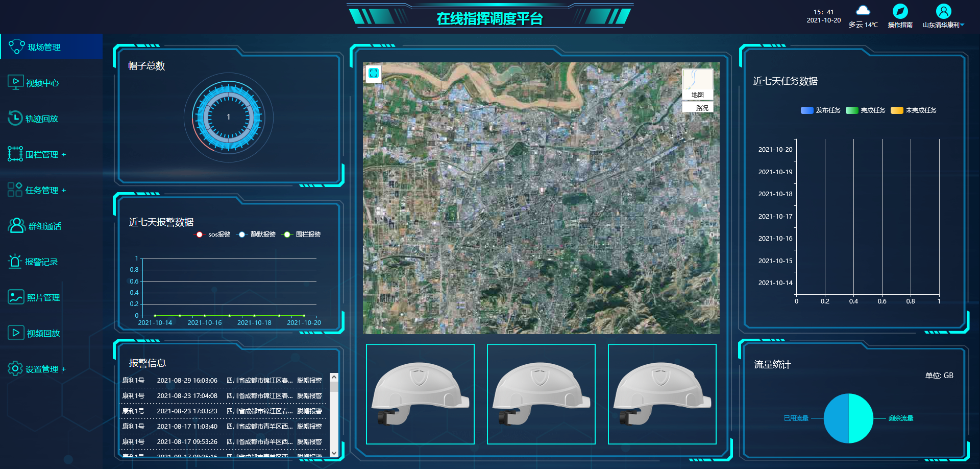Screen dimensions: 980x469
Task: Toggle published tasks blue legend swatch
Action: coord(807,110)
